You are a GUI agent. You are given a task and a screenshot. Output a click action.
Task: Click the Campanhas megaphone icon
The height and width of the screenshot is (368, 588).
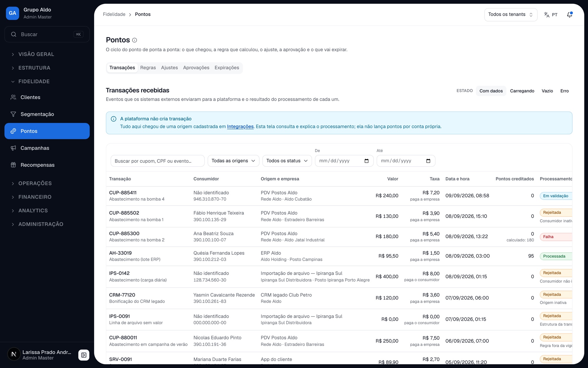[13, 148]
